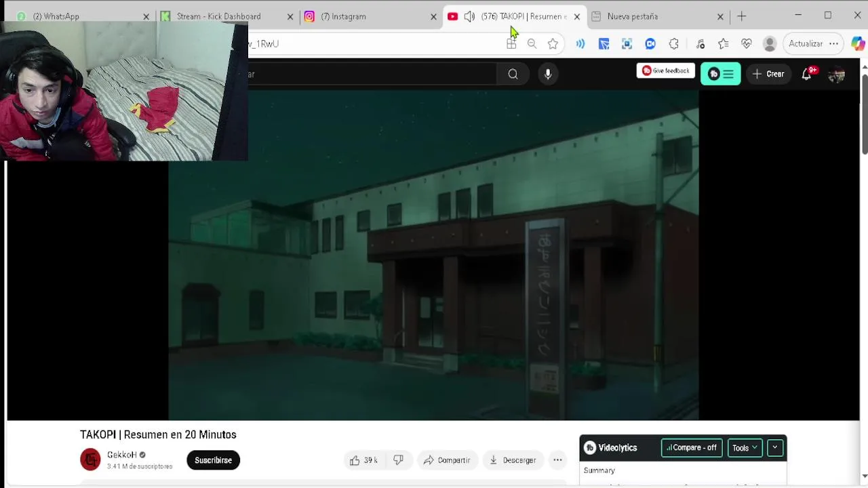Screen dimensions: 868x488
Task: Open the Videolytics Tools dropdown
Action: pos(745,447)
